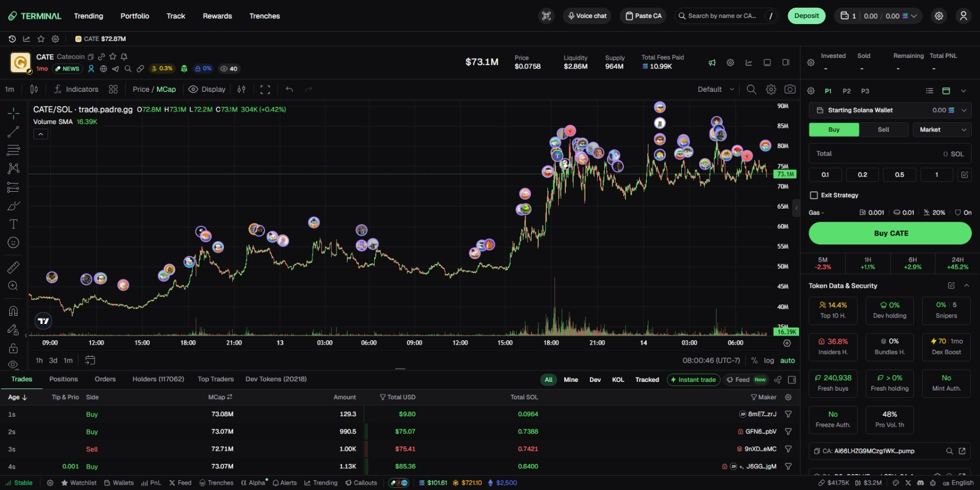Viewport: 980px width, 490px height.
Task: Switch to Holders (117062) tab
Action: pyautogui.click(x=158, y=379)
